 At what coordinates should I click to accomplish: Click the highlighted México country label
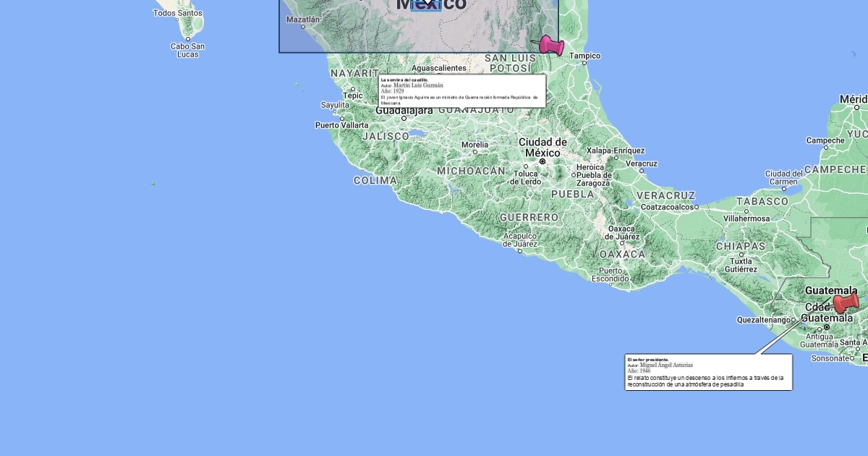[431, 5]
